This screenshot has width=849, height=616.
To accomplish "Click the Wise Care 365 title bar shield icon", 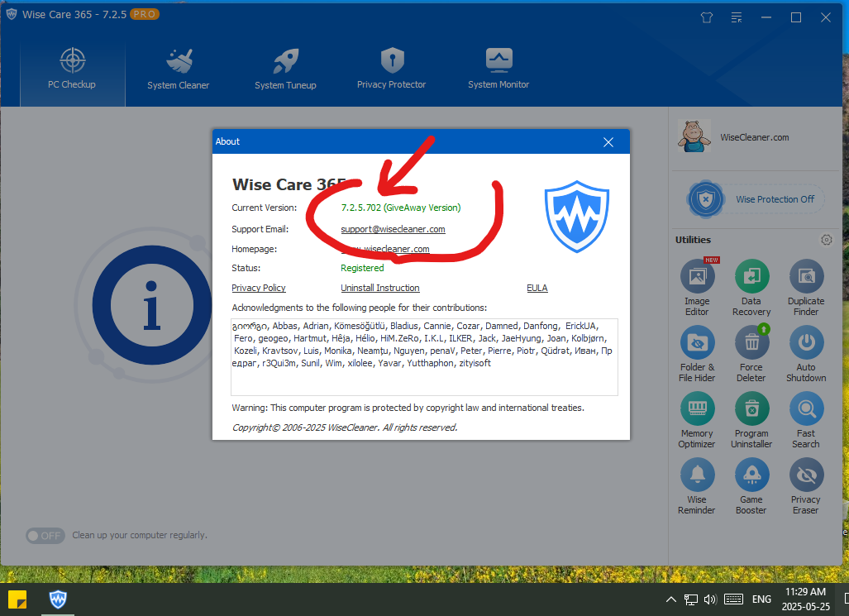I will [x=12, y=15].
